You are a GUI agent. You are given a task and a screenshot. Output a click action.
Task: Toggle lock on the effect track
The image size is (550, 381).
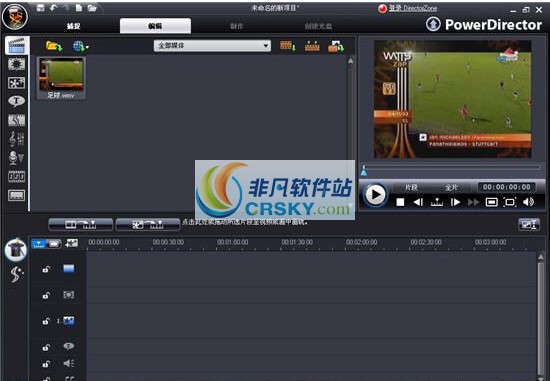(46, 295)
